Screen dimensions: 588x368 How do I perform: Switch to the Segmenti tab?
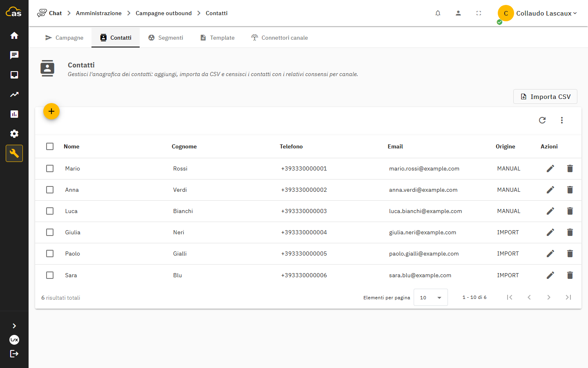click(x=165, y=38)
